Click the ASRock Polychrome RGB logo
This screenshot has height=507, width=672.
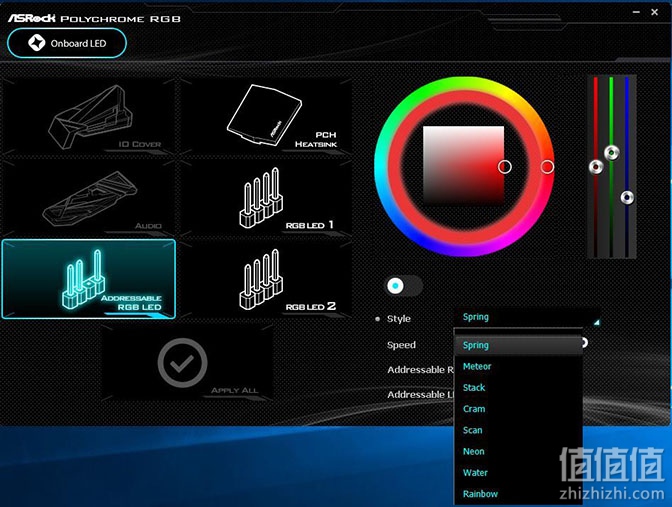click(x=94, y=18)
